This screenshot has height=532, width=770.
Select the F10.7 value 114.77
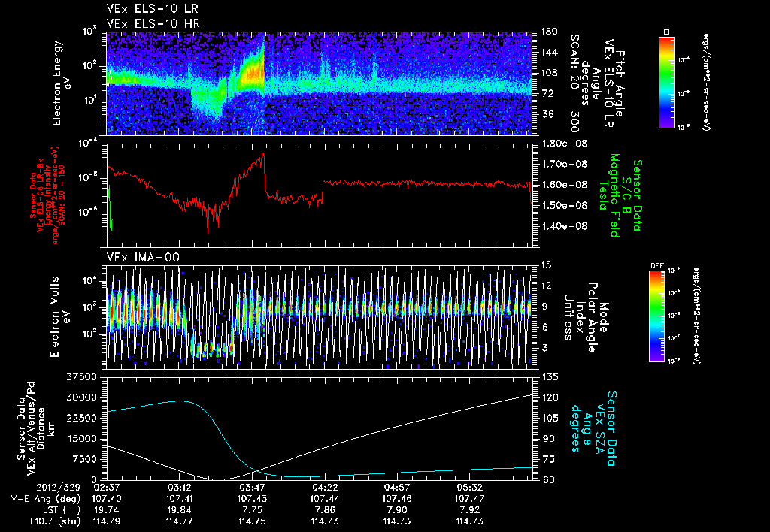179,521
